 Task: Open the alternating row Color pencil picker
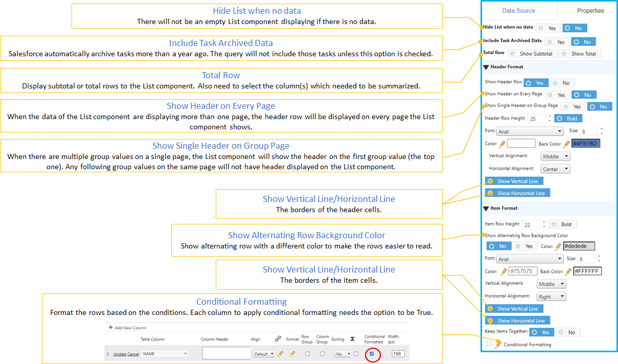(559, 246)
